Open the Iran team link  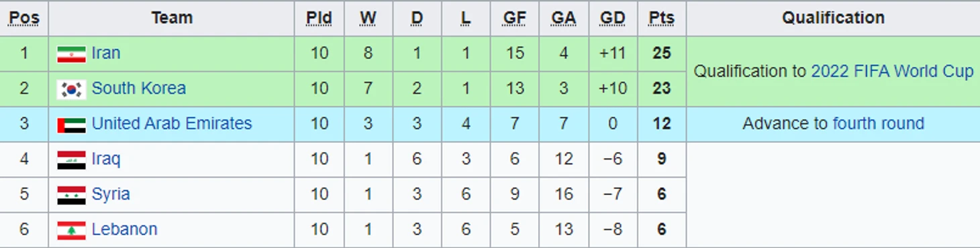coord(106,53)
